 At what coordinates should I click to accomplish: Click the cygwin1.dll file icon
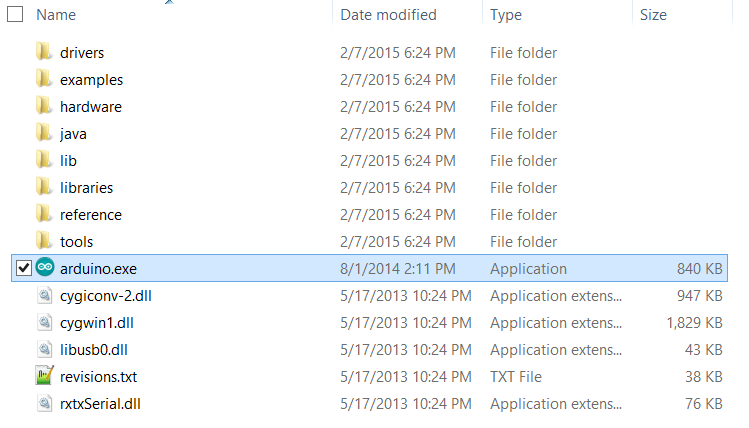[45, 322]
